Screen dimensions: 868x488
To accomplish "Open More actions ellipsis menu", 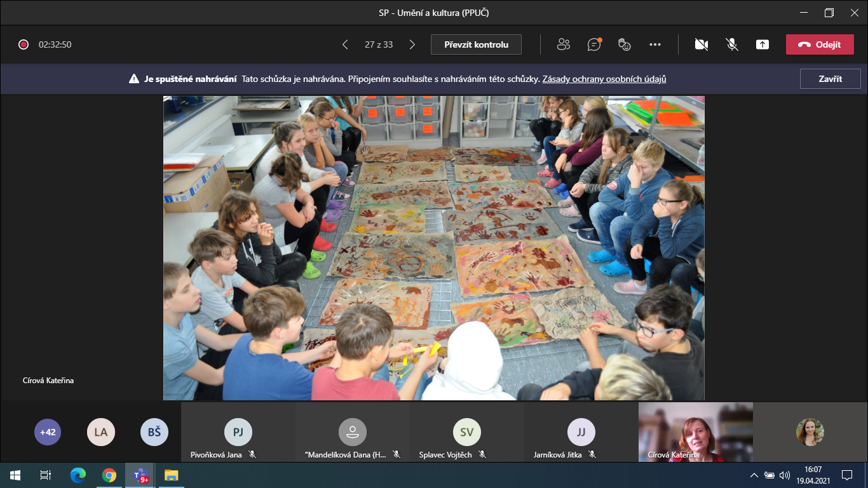I will (x=655, y=44).
